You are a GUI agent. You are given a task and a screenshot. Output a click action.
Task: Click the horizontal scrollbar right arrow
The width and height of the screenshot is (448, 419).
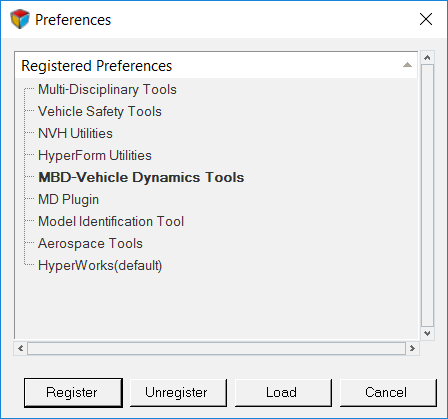[x=412, y=348]
